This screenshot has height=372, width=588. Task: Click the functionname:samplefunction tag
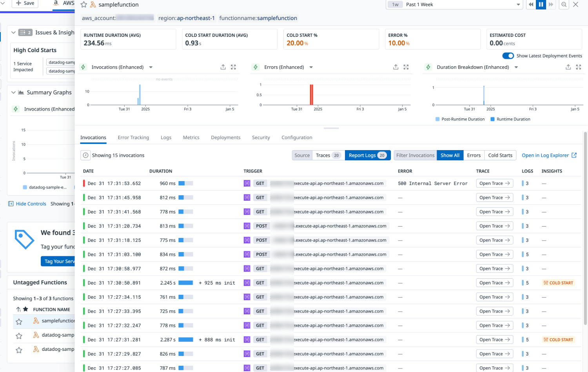258,18
